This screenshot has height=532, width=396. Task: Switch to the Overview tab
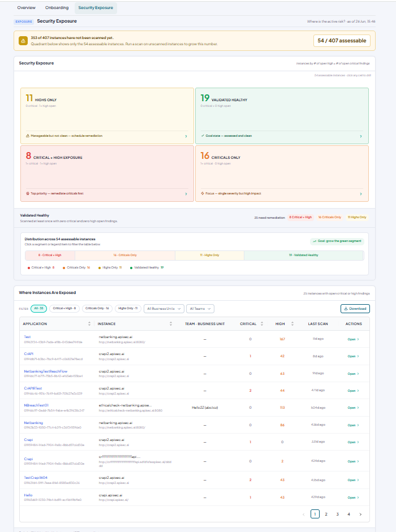pyautogui.click(x=26, y=8)
